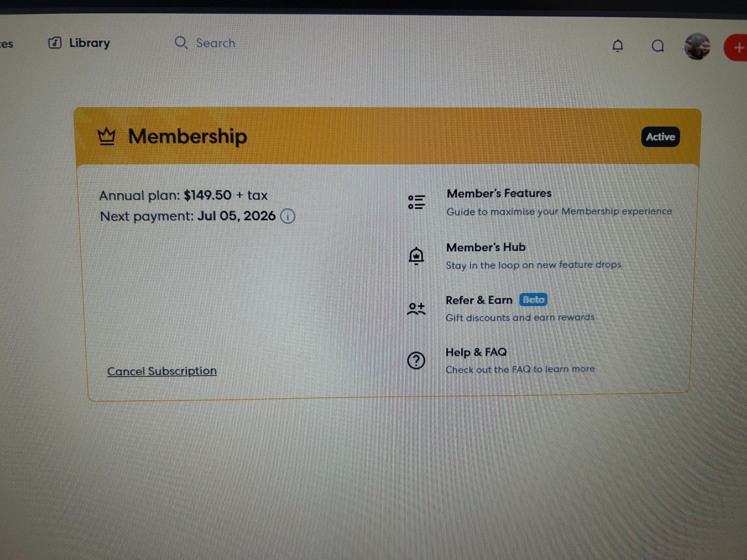The image size is (747, 560).
Task: Open Member's Hub link
Action: [486, 247]
